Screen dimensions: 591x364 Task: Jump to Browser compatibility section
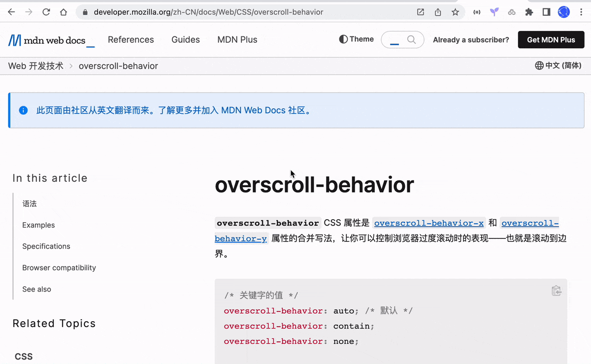click(59, 268)
